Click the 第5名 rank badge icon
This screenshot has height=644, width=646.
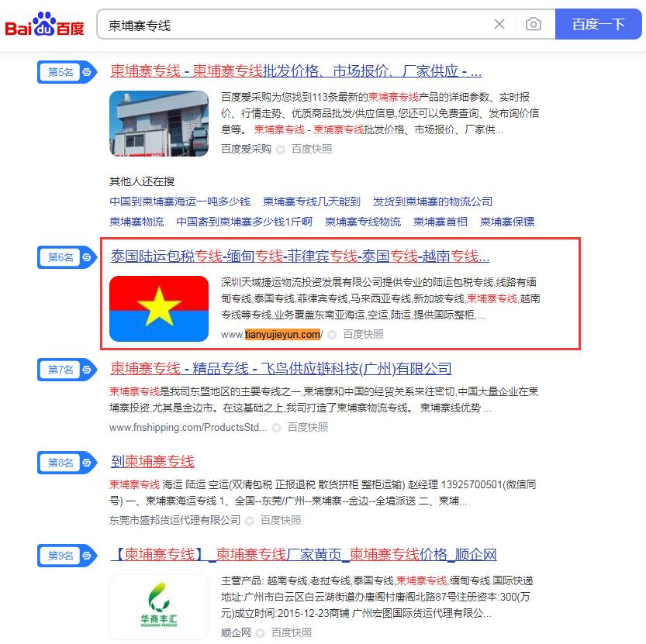(x=67, y=72)
